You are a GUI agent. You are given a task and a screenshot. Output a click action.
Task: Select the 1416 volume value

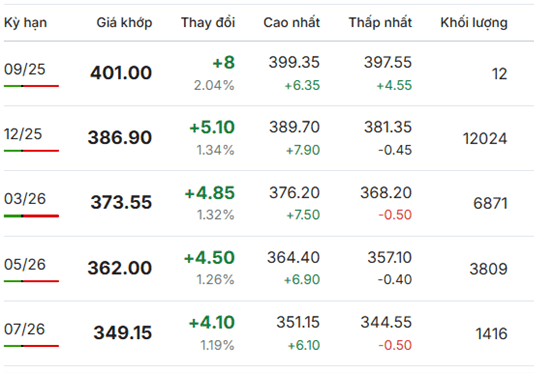[491, 334]
